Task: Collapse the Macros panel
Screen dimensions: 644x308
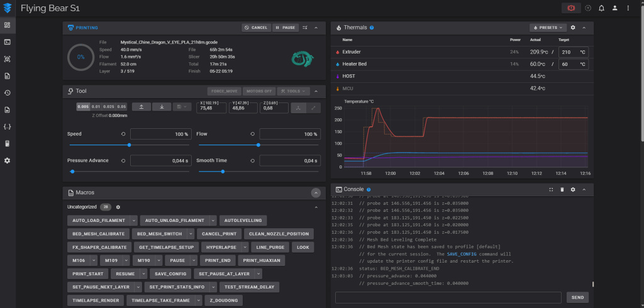Action: (x=316, y=192)
